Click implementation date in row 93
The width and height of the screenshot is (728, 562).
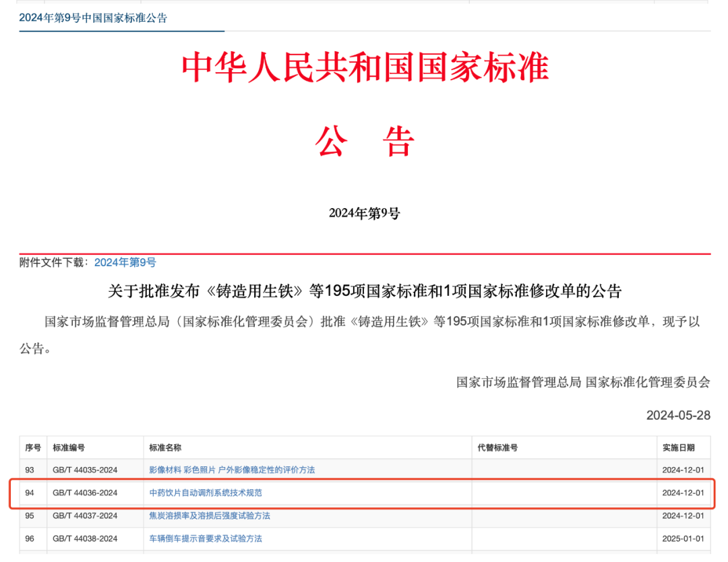coord(683,470)
